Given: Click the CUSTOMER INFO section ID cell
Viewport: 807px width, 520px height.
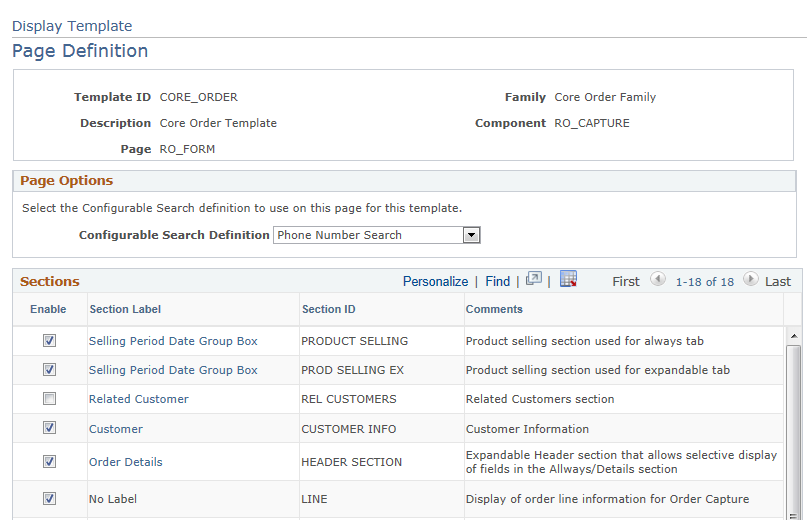Looking at the screenshot, I should 349,429.
